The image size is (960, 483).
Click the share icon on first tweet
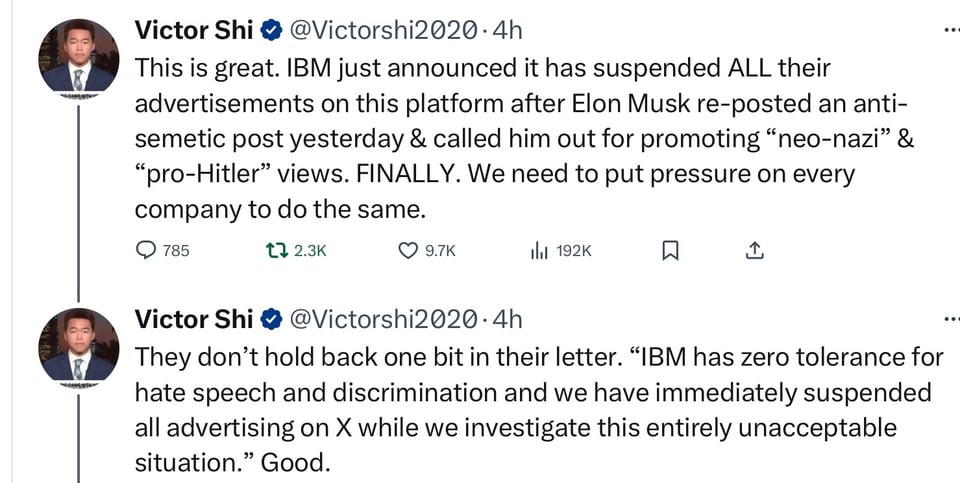pos(755,250)
